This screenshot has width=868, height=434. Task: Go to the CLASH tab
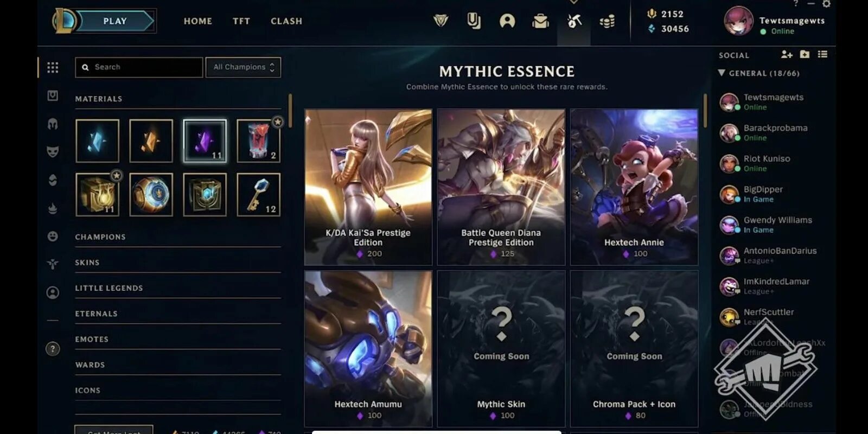(286, 21)
